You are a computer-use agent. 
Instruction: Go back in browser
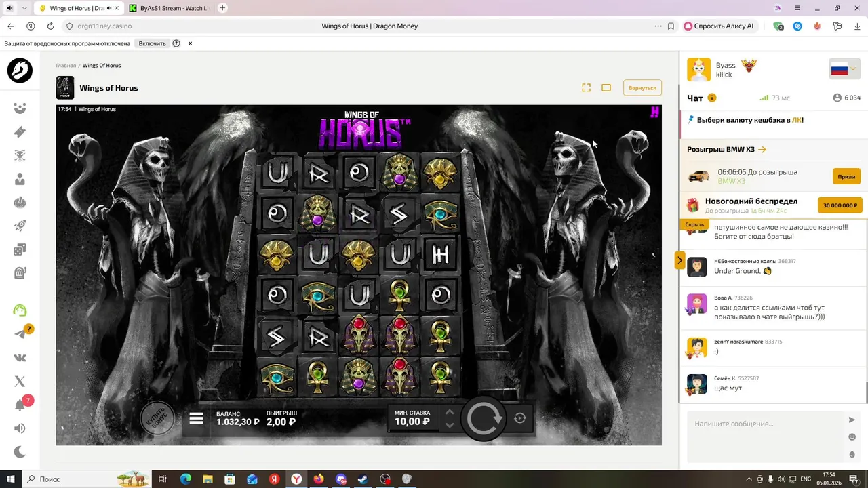point(10,26)
